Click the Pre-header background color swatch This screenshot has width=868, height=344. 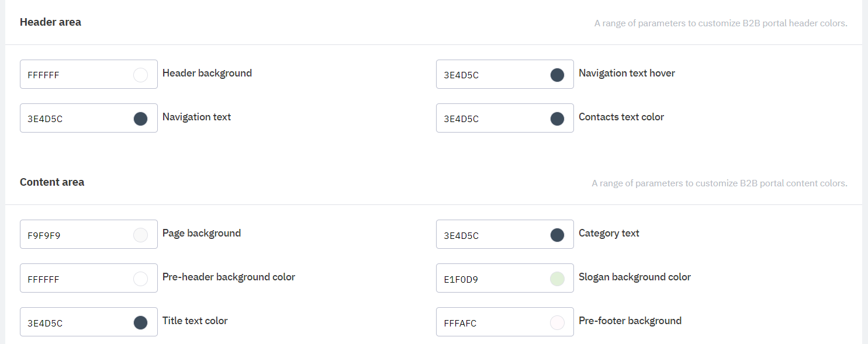coord(140,279)
